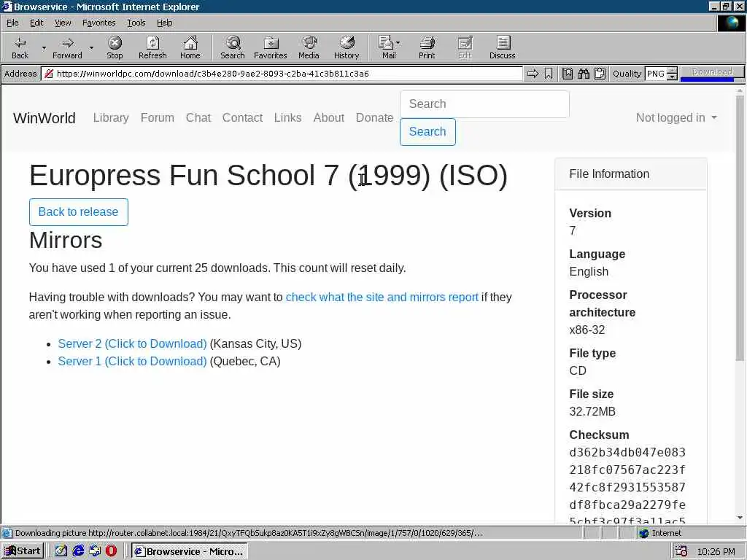
Task: Show the History pane toolbar icon
Action: click(347, 47)
